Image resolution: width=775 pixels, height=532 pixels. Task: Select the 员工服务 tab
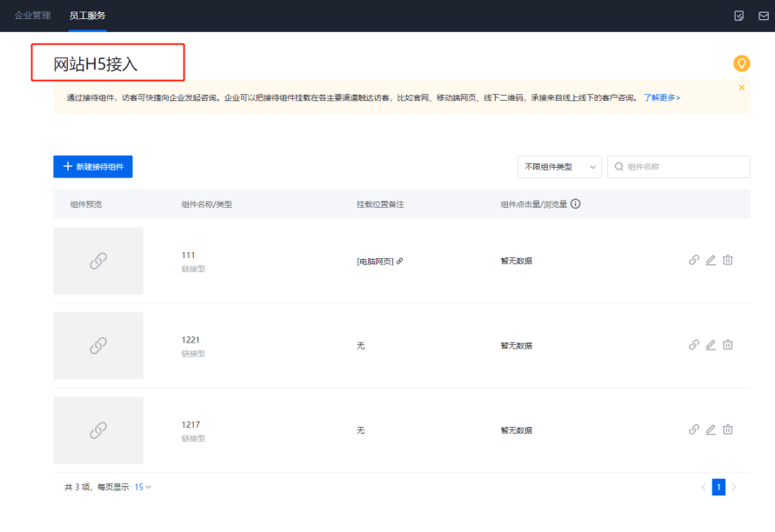88,16
